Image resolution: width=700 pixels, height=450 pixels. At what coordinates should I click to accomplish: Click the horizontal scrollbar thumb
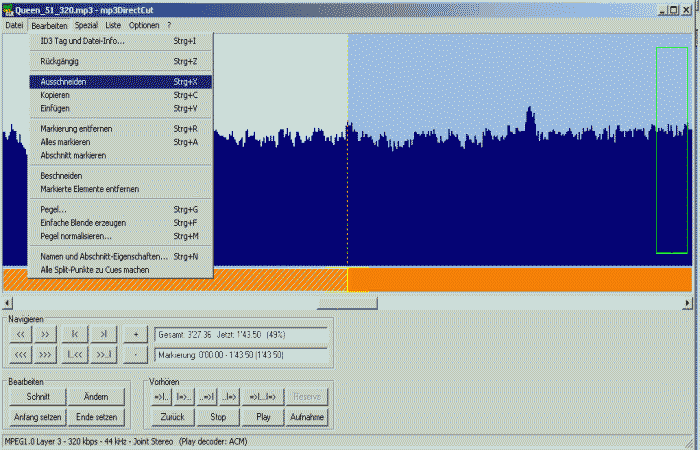click(347, 302)
